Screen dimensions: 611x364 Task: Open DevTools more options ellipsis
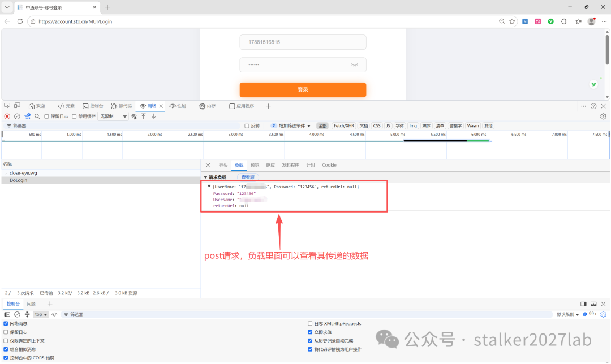click(x=583, y=106)
